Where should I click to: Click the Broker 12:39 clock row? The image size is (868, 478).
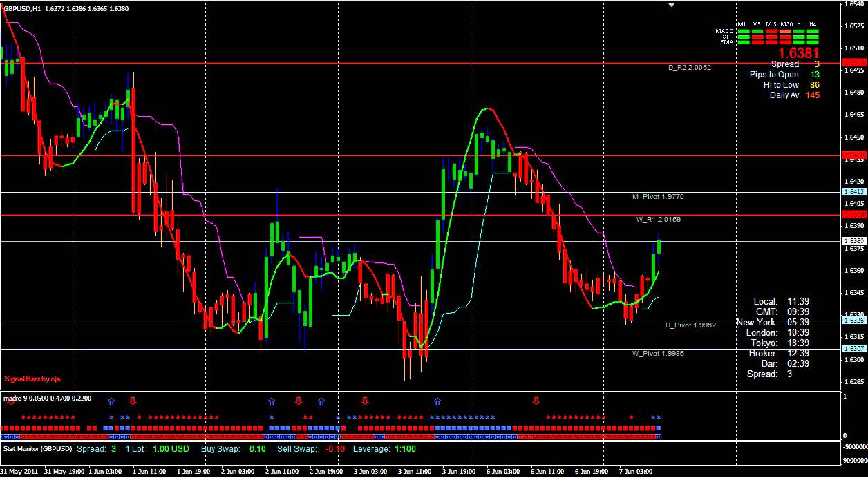778,353
